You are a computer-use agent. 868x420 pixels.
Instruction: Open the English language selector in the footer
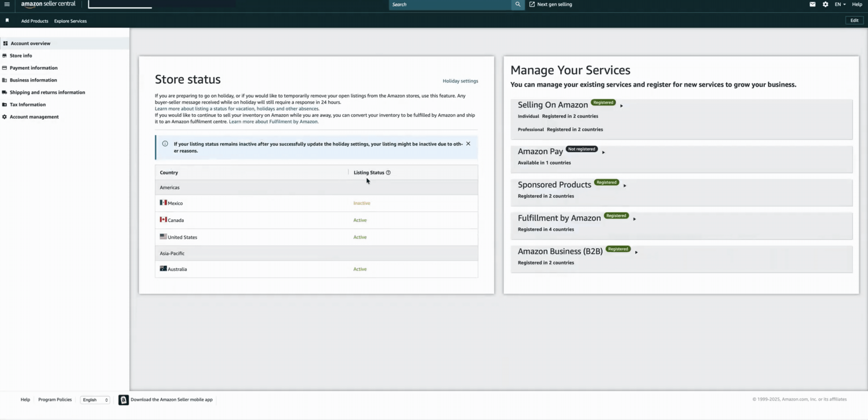coord(95,400)
